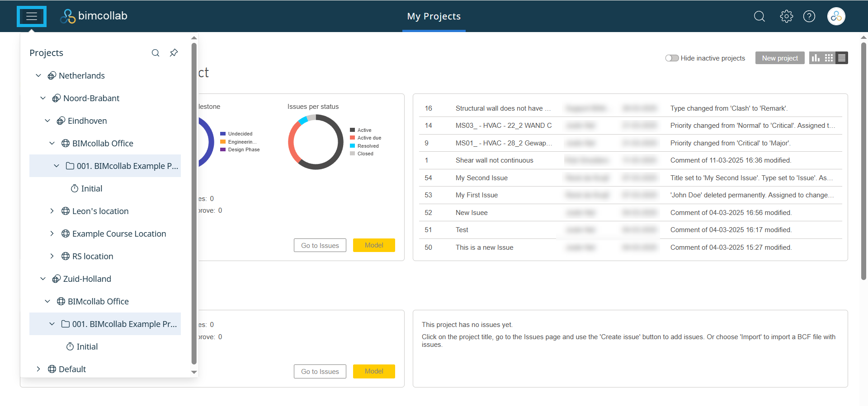Open 001. BIMcollab Example project under Eindhoven
868x406 pixels.
coord(127,166)
